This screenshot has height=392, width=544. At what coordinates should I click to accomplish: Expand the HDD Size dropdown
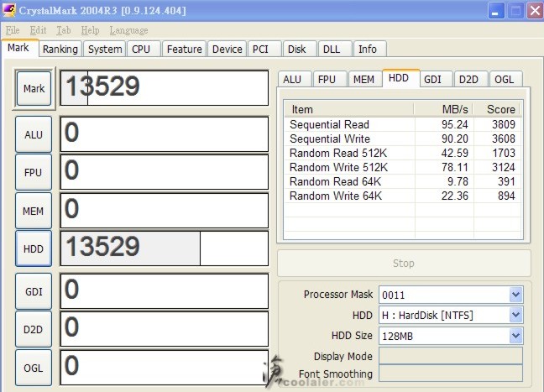(516, 336)
